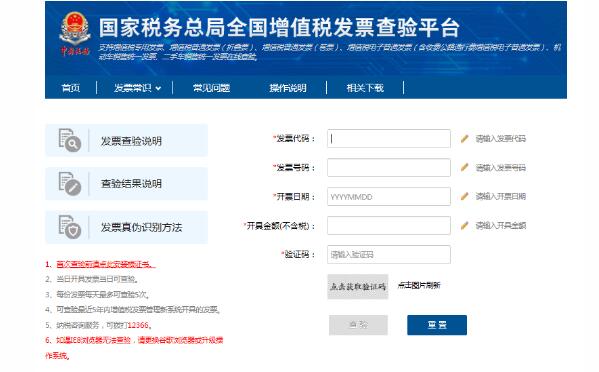Screen dimensions: 599x372
Task: Click the 12366 hotline number text
Action: point(138,325)
